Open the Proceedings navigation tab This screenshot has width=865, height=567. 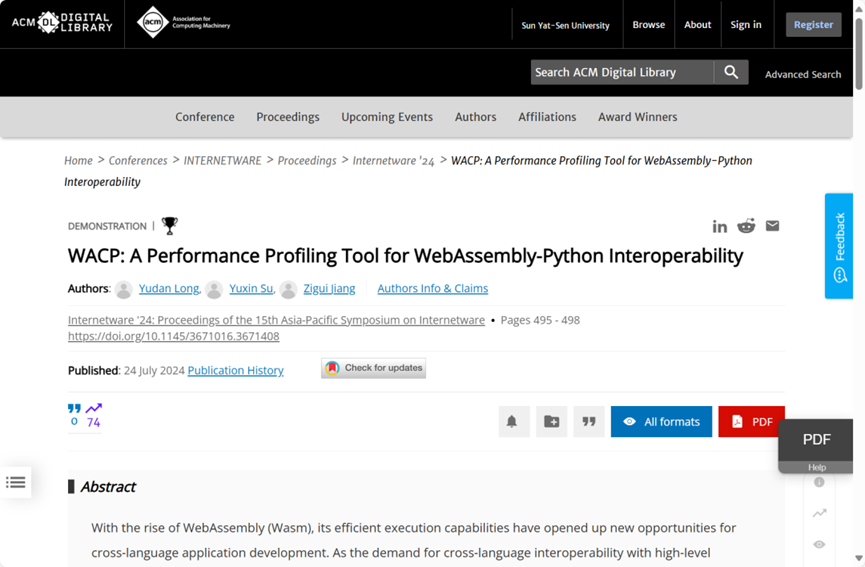[288, 117]
